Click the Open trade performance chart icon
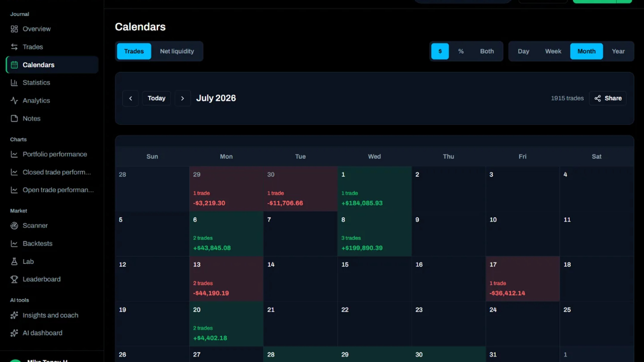This screenshot has width=644, height=362. [x=14, y=190]
